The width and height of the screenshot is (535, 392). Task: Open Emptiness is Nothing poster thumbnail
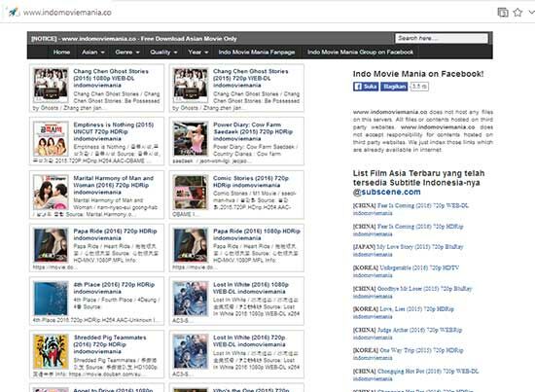51,138
